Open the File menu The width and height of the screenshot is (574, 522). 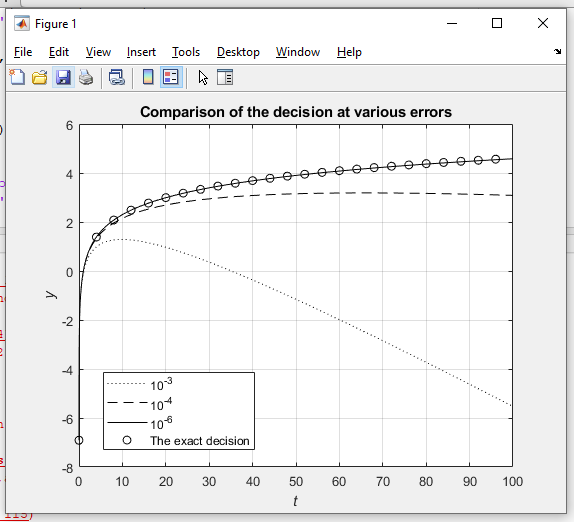coord(23,52)
